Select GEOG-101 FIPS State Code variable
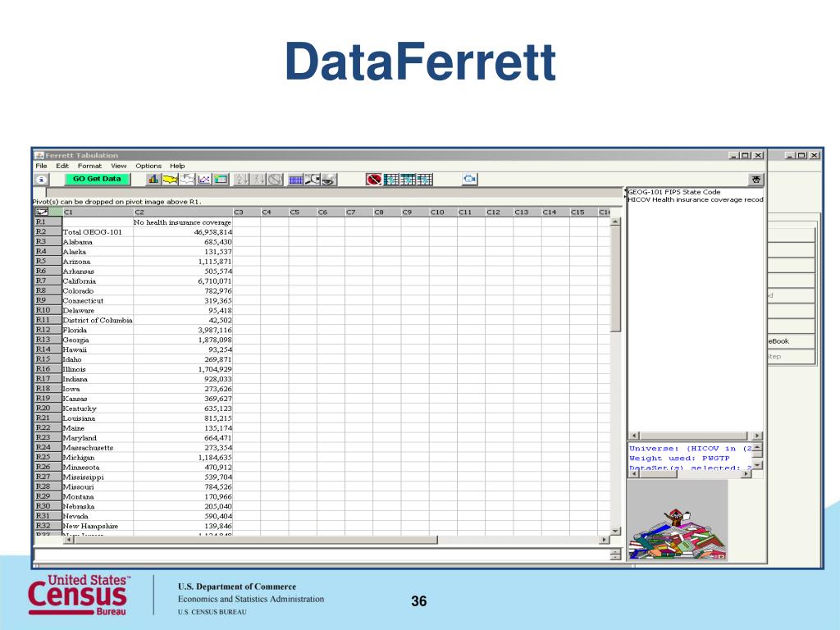 tap(674, 192)
